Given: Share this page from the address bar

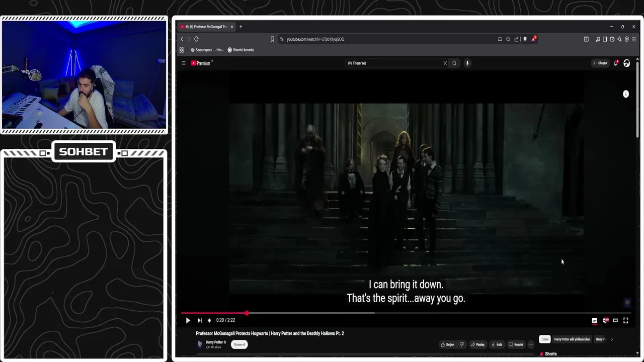Looking at the screenshot, I should (x=516, y=39).
